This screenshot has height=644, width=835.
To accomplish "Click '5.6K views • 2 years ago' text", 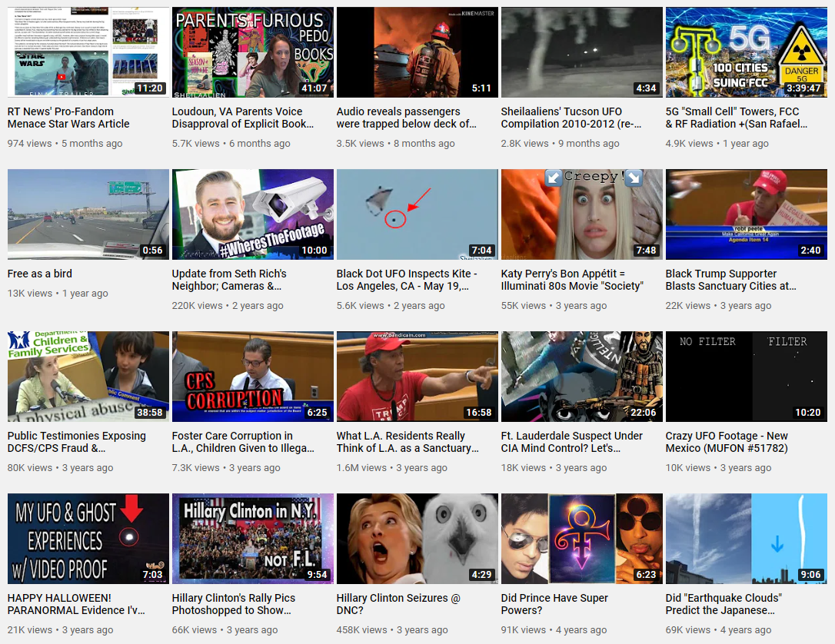I will click(x=391, y=306).
